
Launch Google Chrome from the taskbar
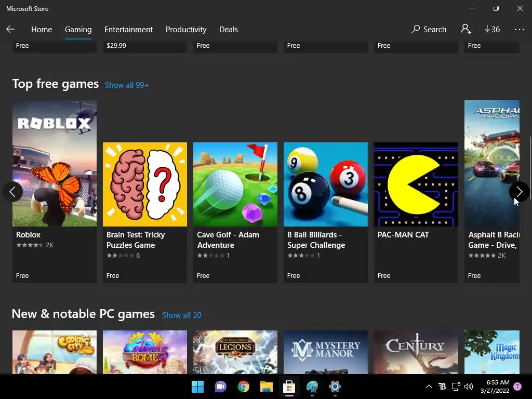pos(243,387)
